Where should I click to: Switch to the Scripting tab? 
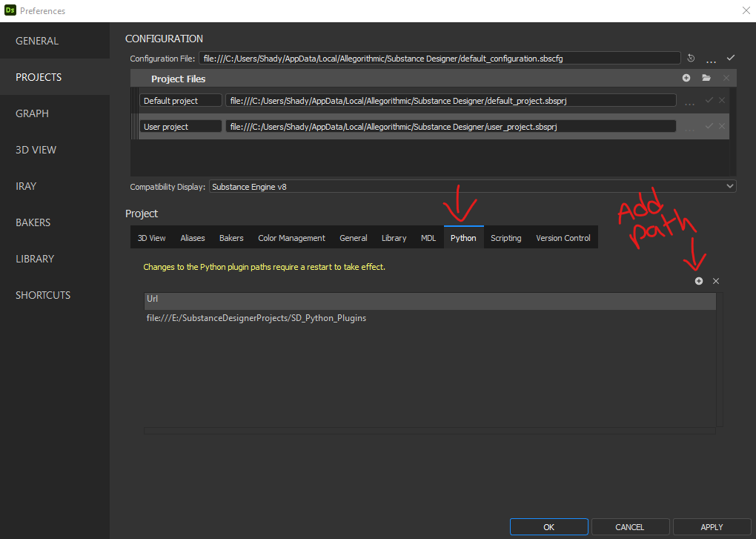(x=505, y=238)
